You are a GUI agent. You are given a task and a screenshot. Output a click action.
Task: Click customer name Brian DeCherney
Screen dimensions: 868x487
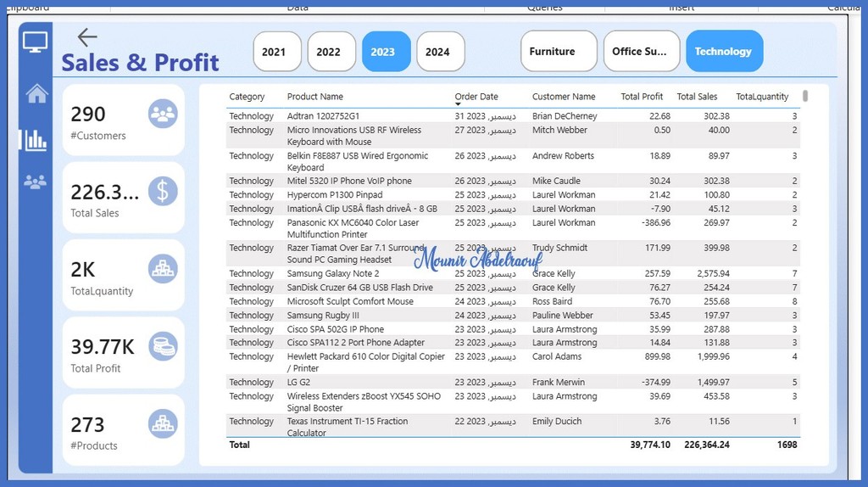pyautogui.click(x=564, y=115)
